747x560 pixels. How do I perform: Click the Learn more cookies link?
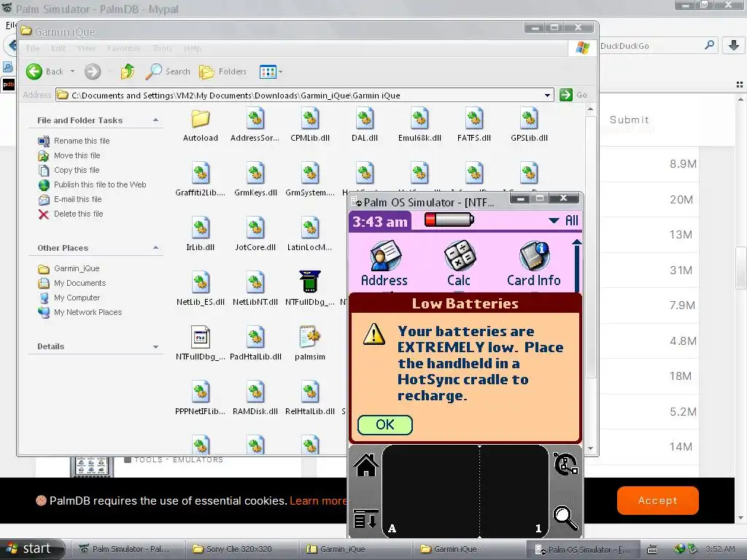[x=318, y=501]
